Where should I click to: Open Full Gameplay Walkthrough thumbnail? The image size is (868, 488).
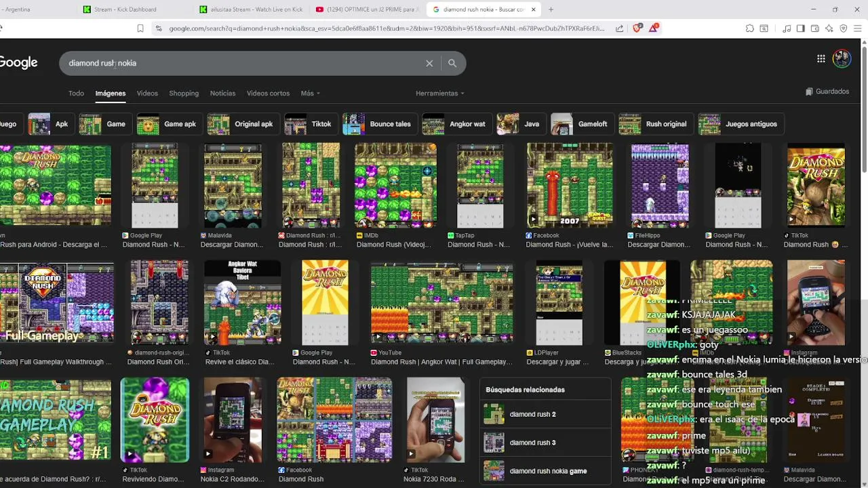[57, 302]
